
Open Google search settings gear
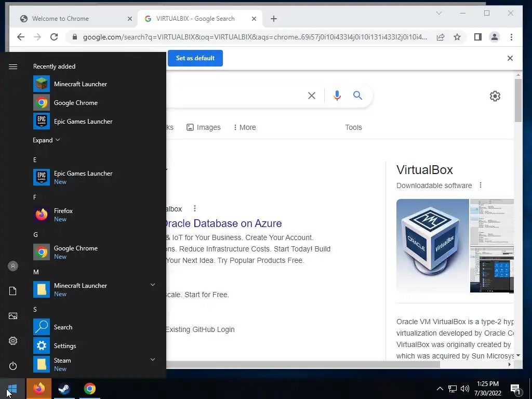[495, 96]
